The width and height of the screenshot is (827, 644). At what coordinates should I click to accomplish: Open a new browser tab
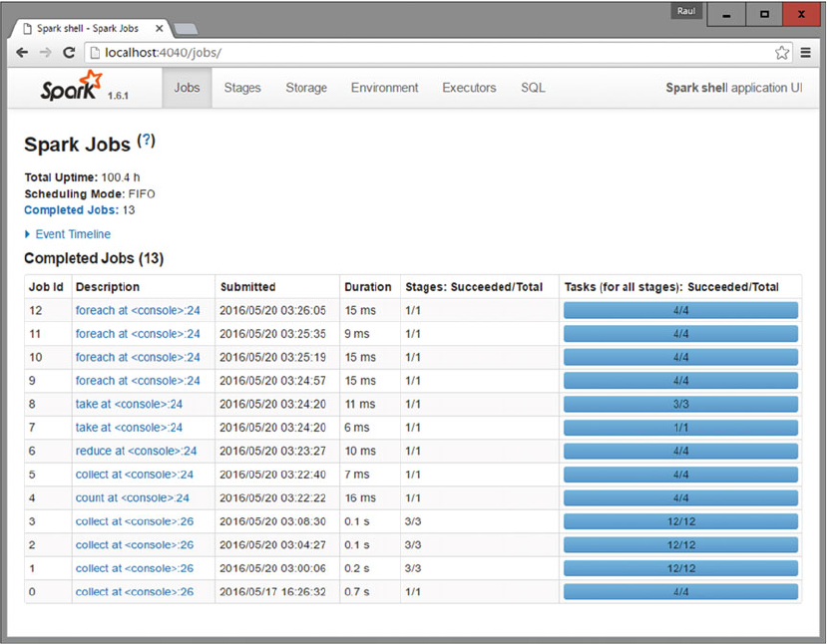186,29
